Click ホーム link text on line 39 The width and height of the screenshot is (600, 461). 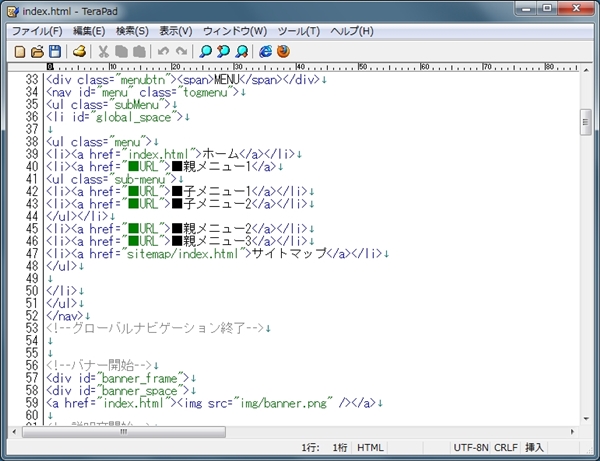coord(220,154)
